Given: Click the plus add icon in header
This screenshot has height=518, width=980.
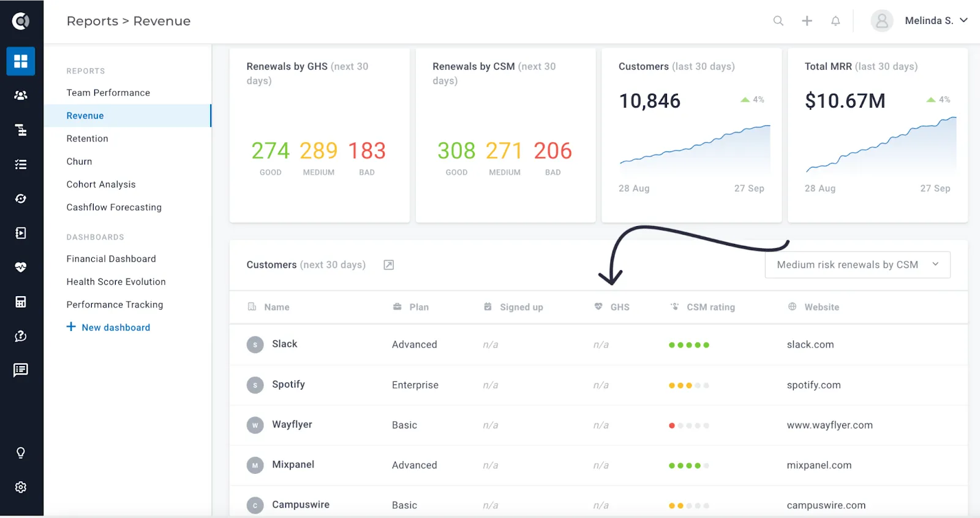Looking at the screenshot, I should point(807,21).
